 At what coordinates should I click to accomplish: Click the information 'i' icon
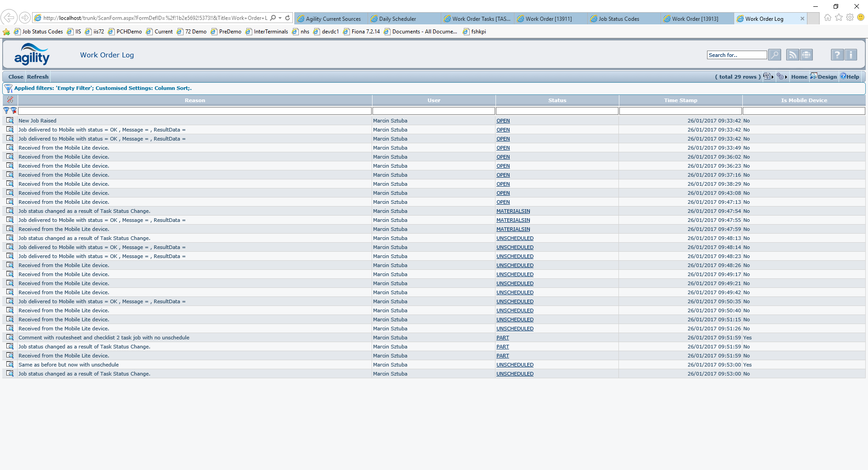[x=850, y=55]
